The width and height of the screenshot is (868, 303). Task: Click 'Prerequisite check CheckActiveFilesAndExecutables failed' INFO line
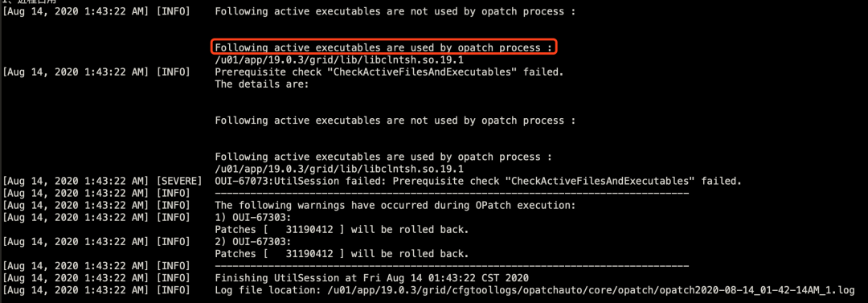(389, 72)
